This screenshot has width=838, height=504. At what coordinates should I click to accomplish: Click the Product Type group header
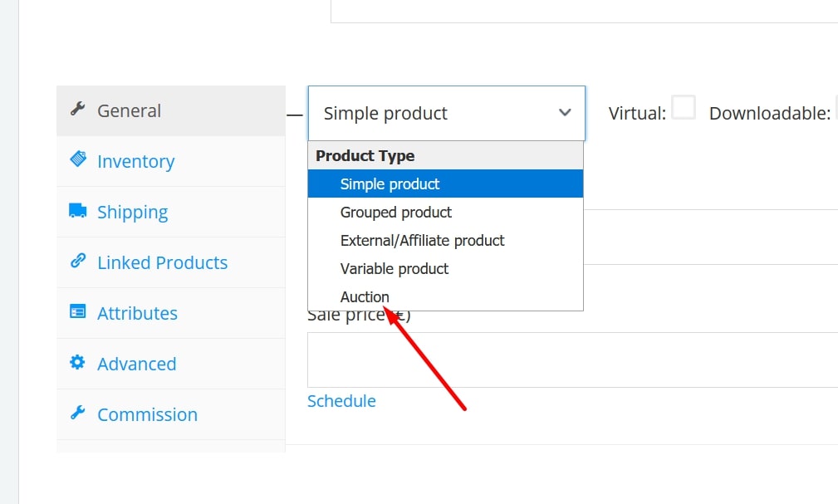[x=446, y=155]
